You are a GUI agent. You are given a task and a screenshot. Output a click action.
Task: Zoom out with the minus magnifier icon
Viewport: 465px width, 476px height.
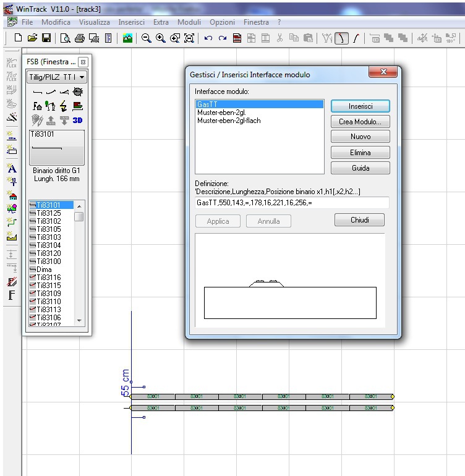pyautogui.click(x=147, y=38)
